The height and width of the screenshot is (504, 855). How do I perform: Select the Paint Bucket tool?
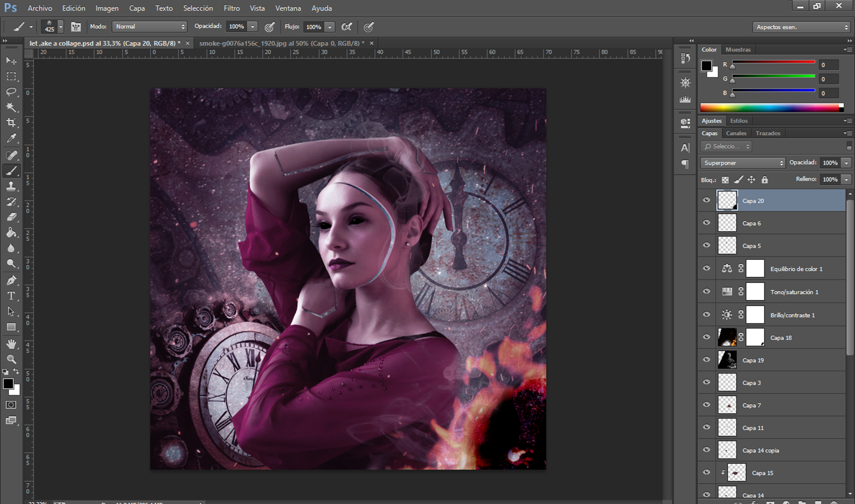pos(11,233)
